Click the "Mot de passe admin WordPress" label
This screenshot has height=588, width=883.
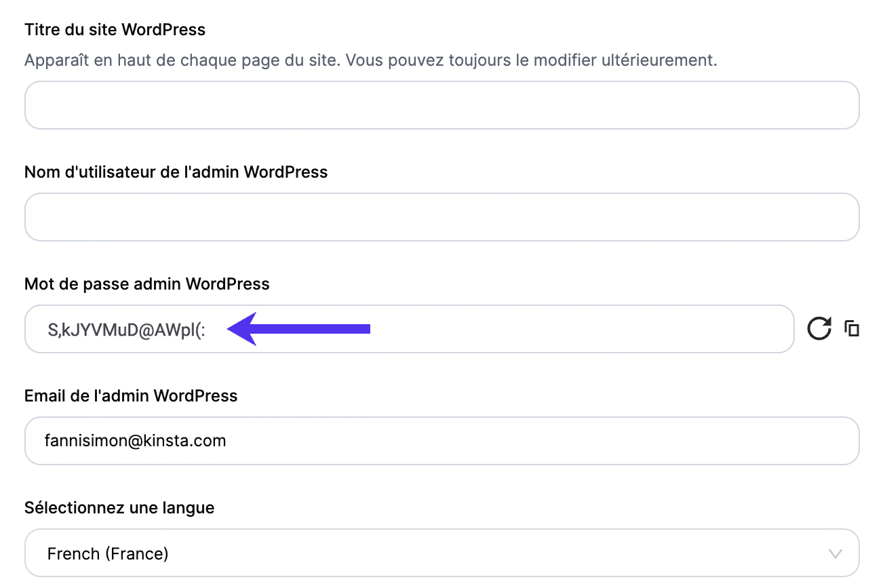[x=146, y=284]
